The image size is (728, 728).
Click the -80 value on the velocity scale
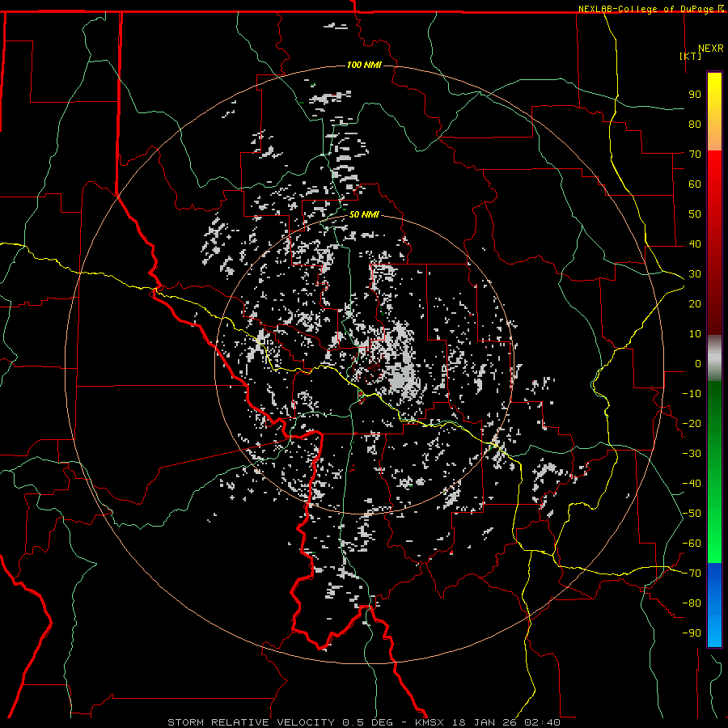click(x=692, y=603)
